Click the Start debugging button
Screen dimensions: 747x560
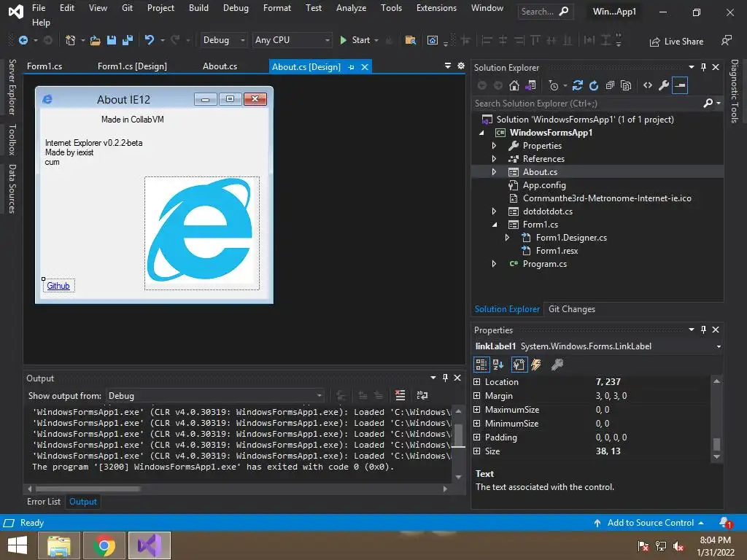pos(355,41)
